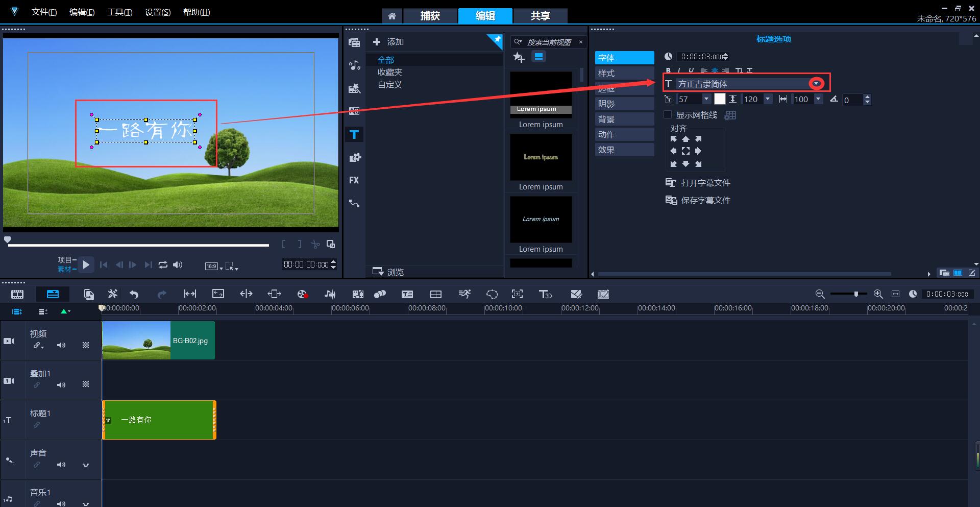Click the white font color swatch
This screenshot has width=980, height=507.
click(x=720, y=99)
